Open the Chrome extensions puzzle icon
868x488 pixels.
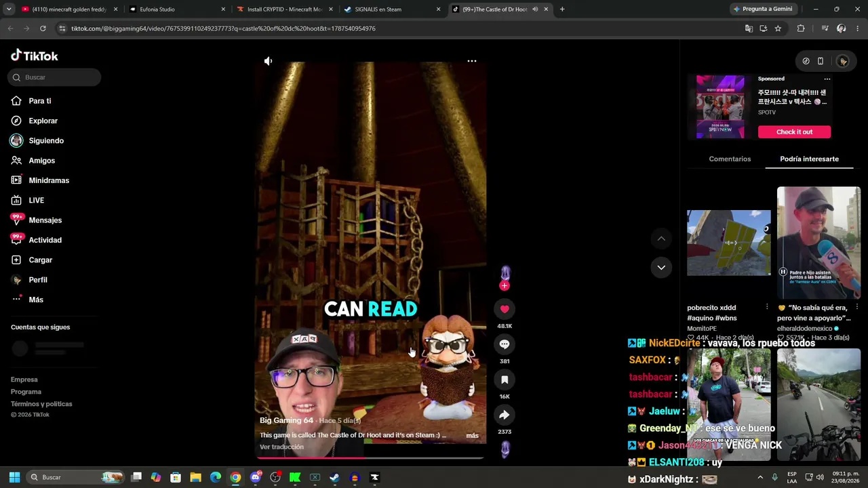tap(801, 28)
